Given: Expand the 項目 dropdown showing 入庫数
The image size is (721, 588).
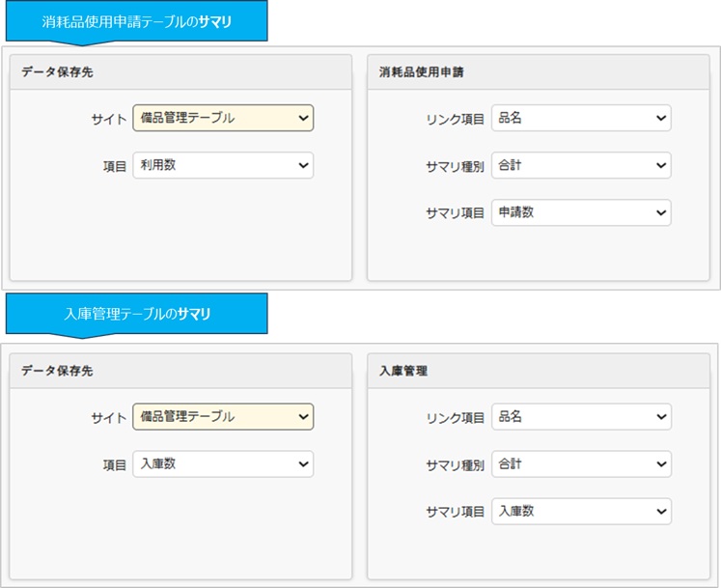Looking at the screenshot, I should click(x=223, y=463).
